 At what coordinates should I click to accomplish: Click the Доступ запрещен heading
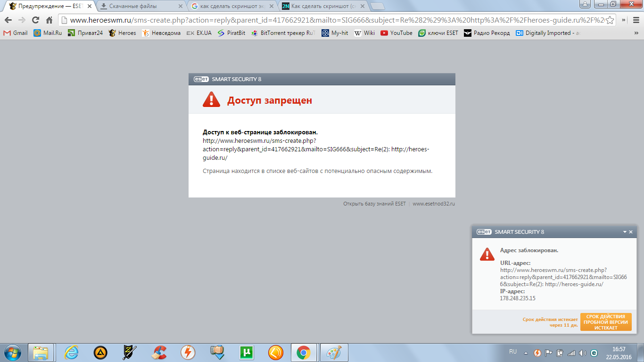(270, 100)
